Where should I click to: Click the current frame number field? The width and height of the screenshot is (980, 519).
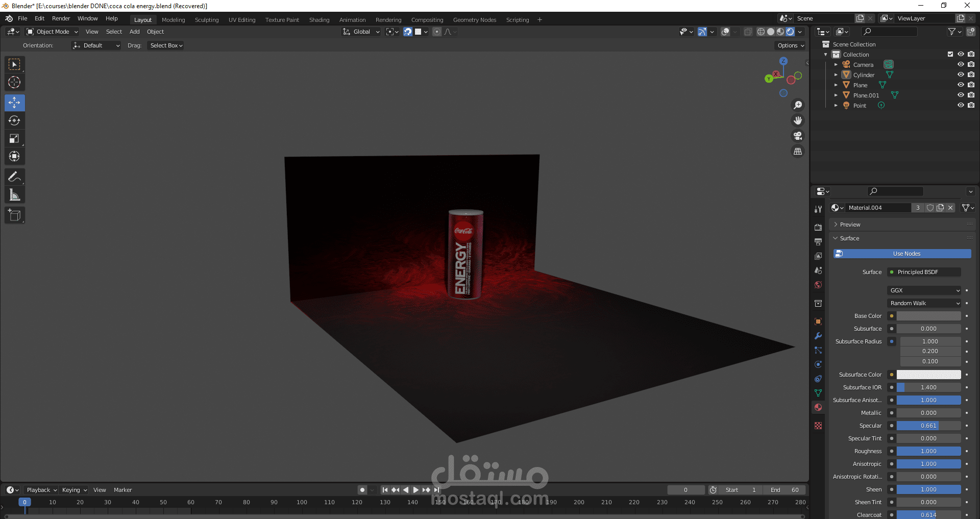coord(685,490)
